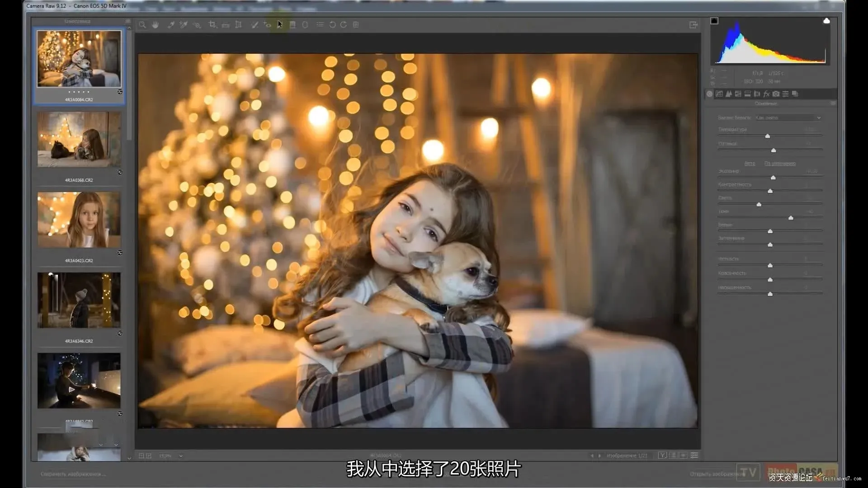Open the Filmstrip panel menu
Screen dimensions: 868x488
(128, 21)
